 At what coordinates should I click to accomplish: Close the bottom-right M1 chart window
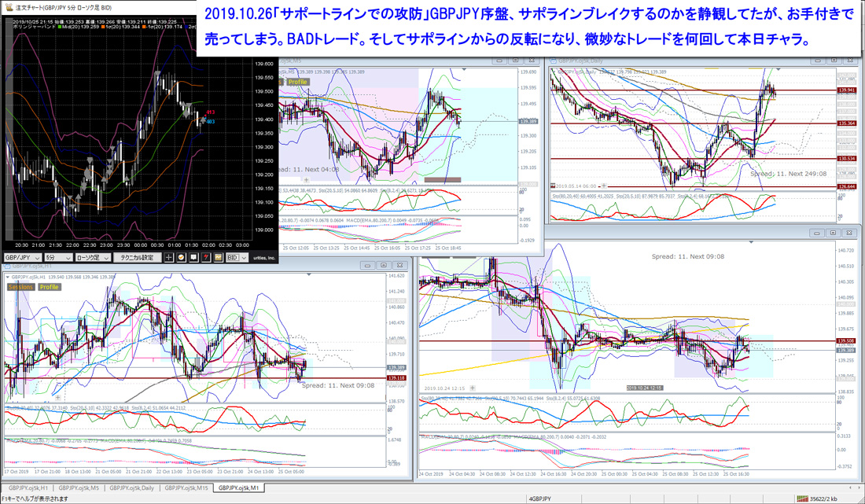pyautogui.click(x=850, y=234)
